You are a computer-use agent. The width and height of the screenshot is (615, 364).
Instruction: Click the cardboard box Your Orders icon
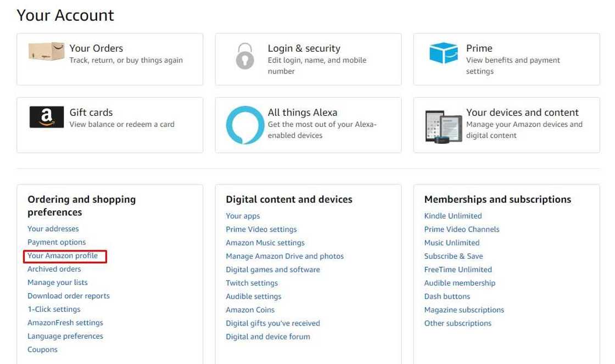tap(46, 53)
